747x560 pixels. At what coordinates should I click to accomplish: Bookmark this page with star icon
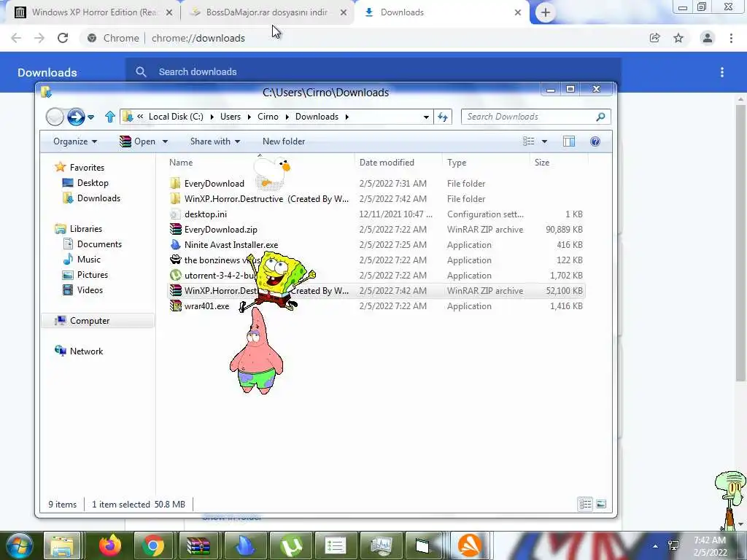click(678, 38)
